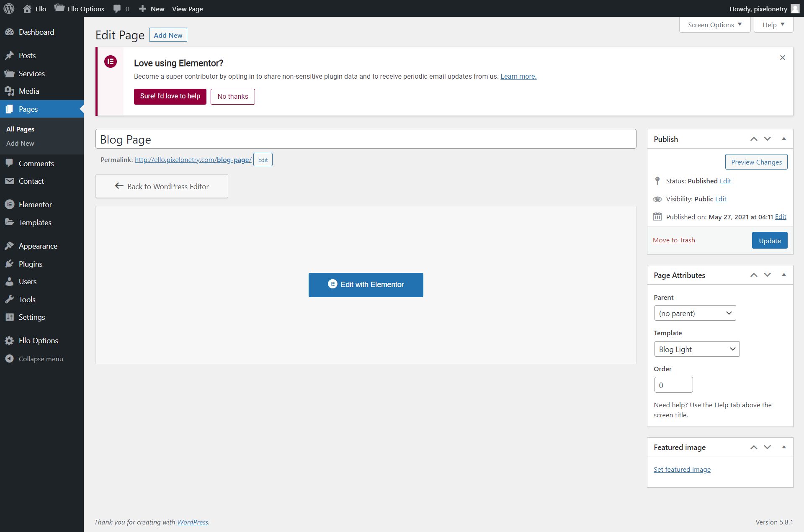Click the Elementor sidebar menu icon
The height and width of the screenshot is (532, 804).
coord(10,204)
